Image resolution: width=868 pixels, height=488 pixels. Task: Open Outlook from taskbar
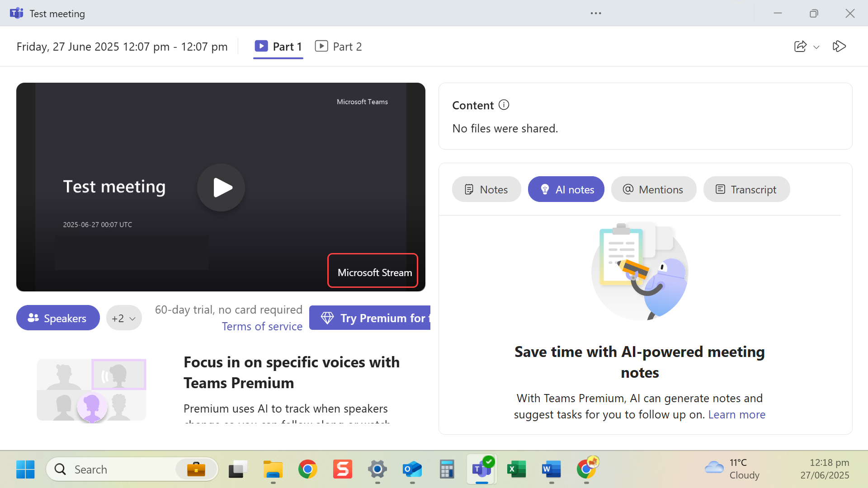(412, 469)
